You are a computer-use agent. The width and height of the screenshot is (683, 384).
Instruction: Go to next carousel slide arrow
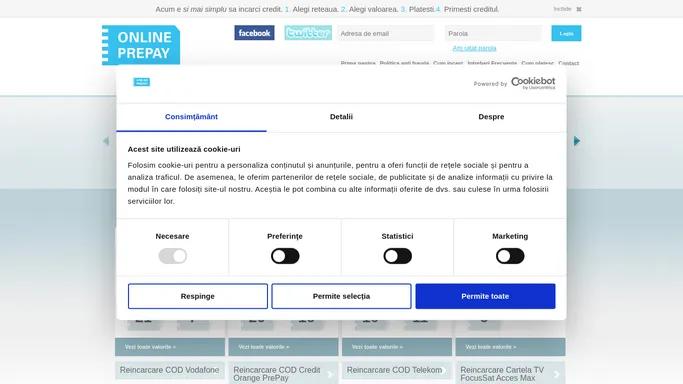(x=577, y=141)
